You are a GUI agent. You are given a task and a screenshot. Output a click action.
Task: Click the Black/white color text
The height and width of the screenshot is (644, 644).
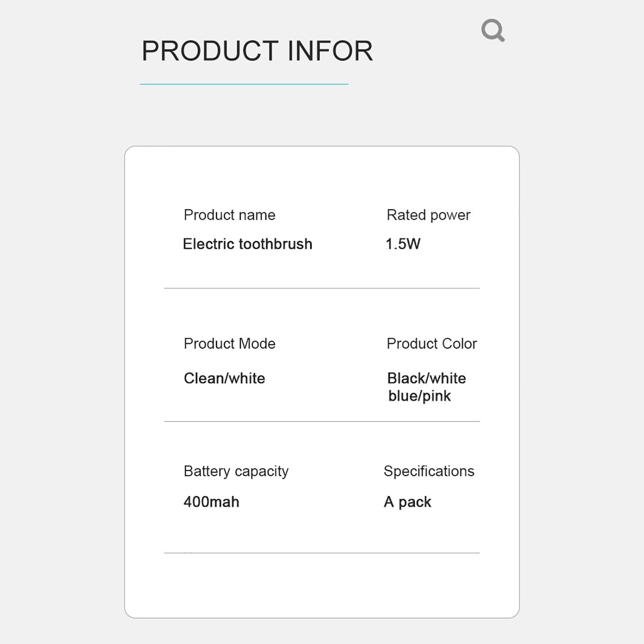tap(426, 378)
